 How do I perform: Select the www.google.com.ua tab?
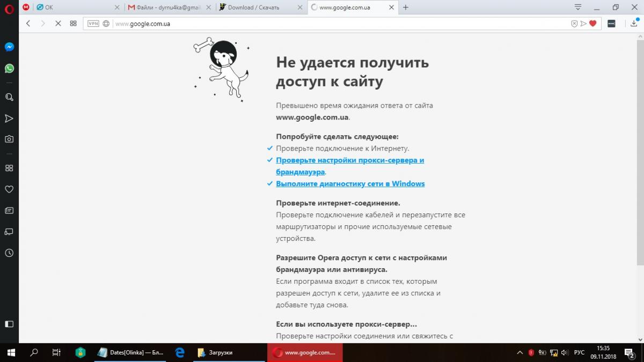tap(352, 8)
